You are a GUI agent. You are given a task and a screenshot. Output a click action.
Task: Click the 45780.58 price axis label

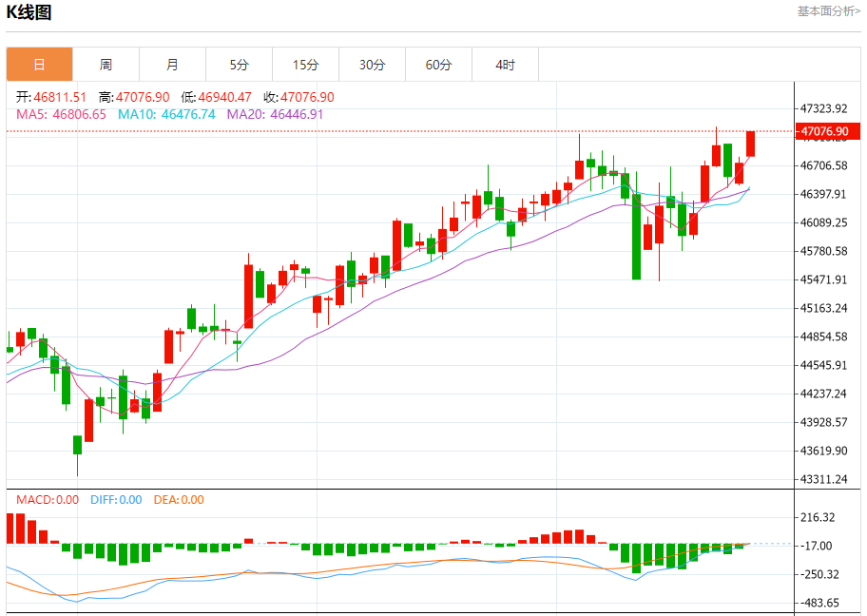[x=824, y=251]
